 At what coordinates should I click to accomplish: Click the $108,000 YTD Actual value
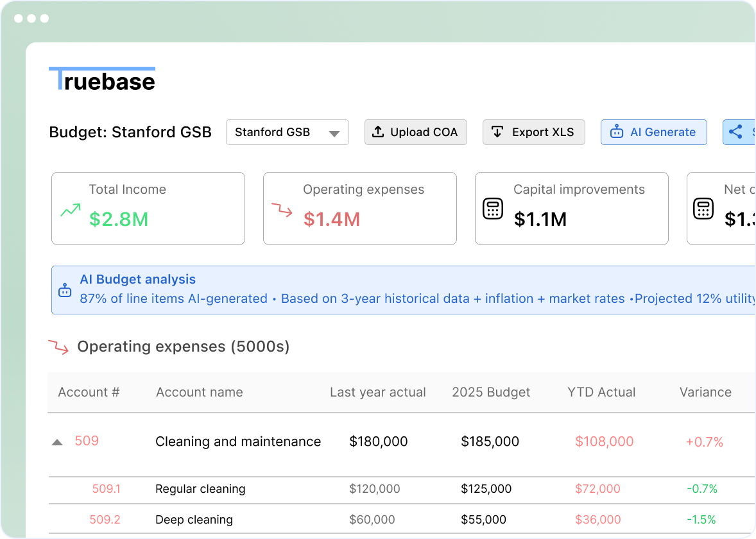coord(604,441)
